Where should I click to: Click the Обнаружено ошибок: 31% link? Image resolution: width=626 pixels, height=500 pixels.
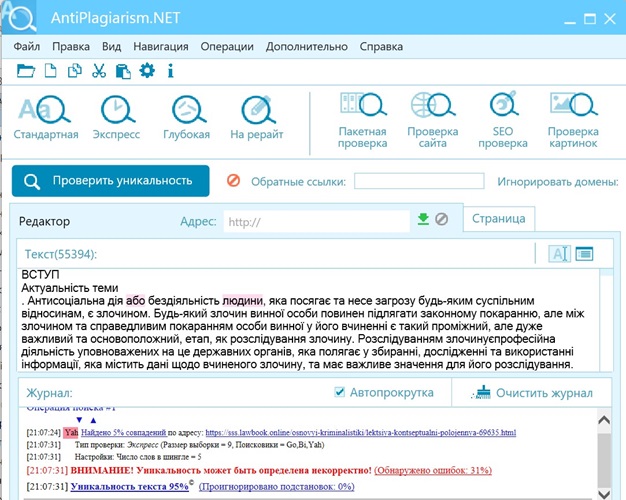coord(433,470)
